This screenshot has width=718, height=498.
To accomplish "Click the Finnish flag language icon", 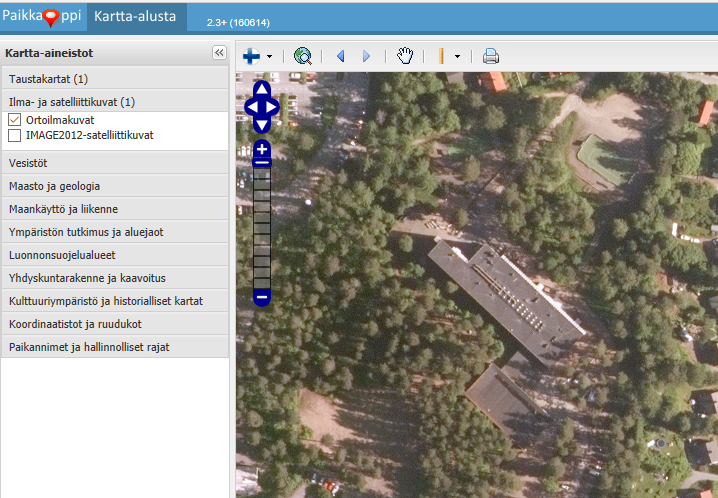I will pyautogui.click(x=251, y=57).
